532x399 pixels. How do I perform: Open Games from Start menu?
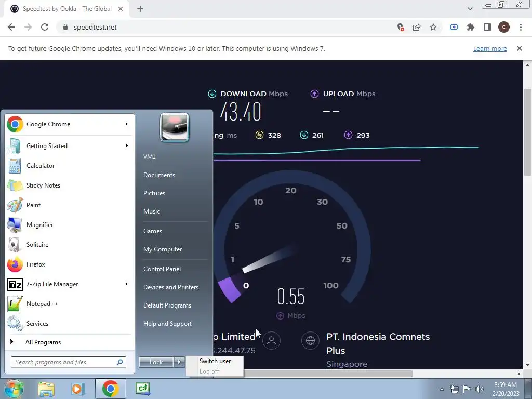153,231
